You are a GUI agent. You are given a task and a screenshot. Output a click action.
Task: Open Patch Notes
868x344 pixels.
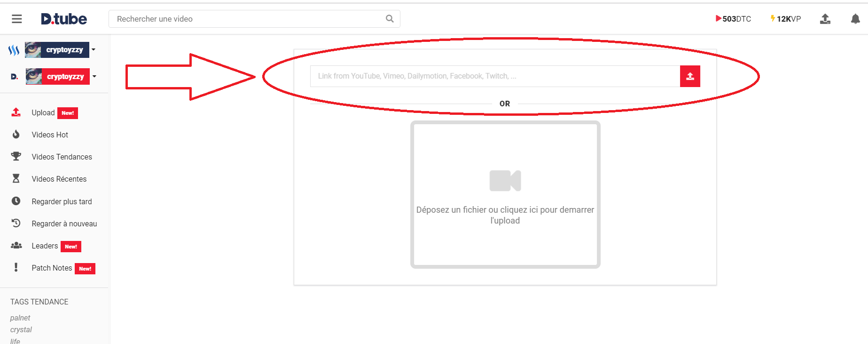click(52, 268)
